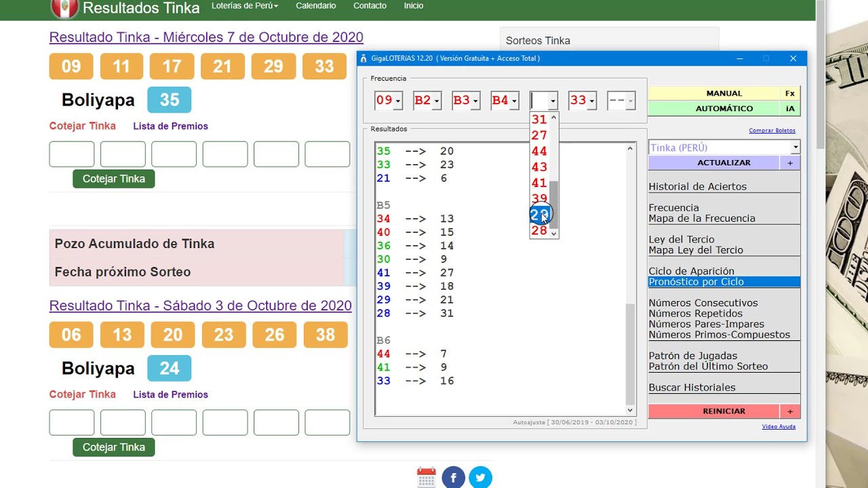Click the iA button beside AUTOMÁTICO
This screenshot has width=868, height=488.
click(x=790, y=108)
